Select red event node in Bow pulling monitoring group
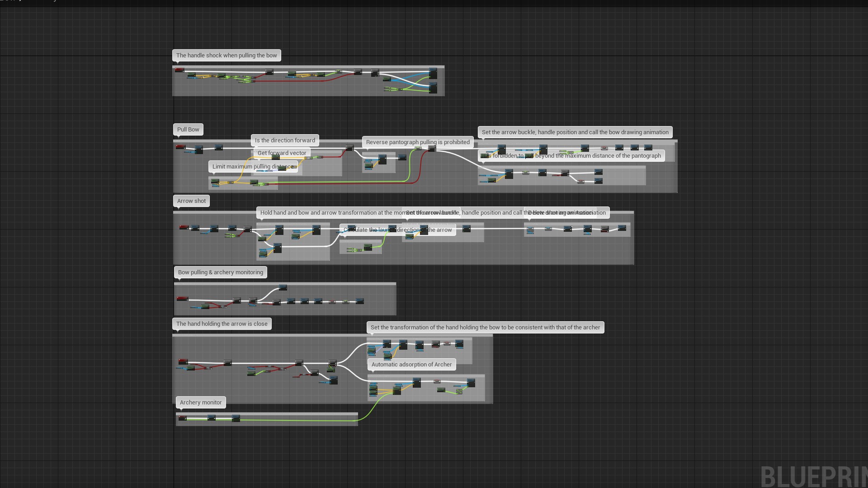 [x=182, y=299]
